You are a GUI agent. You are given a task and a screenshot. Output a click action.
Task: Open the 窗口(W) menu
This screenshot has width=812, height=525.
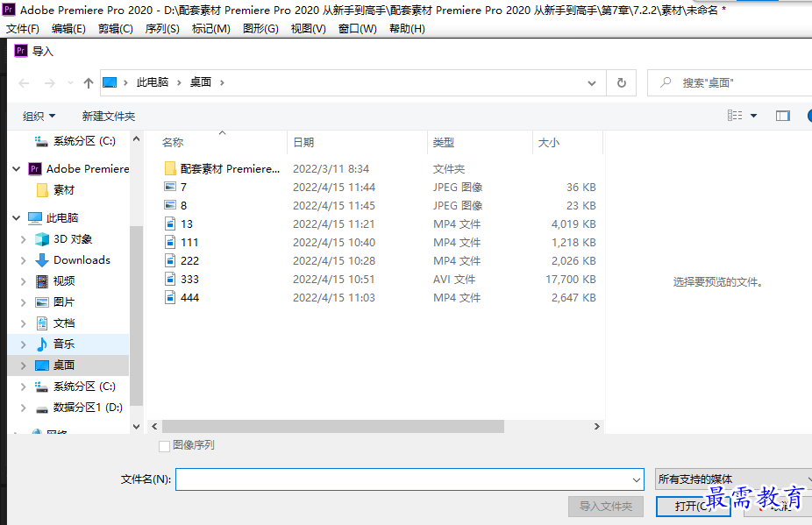point(357,28)
